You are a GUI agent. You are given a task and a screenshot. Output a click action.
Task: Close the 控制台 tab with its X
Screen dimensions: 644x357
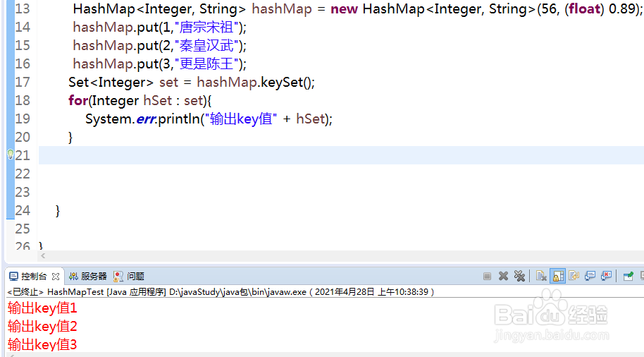click(x=56, y=277)
